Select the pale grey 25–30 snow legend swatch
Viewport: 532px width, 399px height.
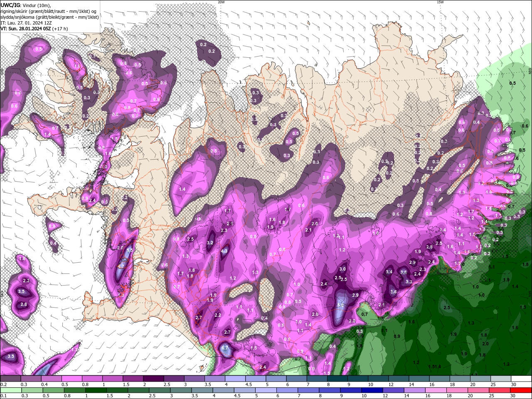[x=501, y=379]
